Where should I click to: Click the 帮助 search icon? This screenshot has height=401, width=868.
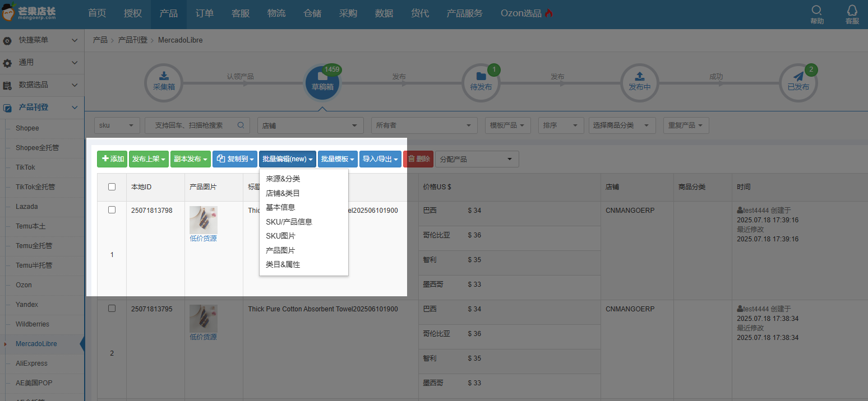coord(817,10)
